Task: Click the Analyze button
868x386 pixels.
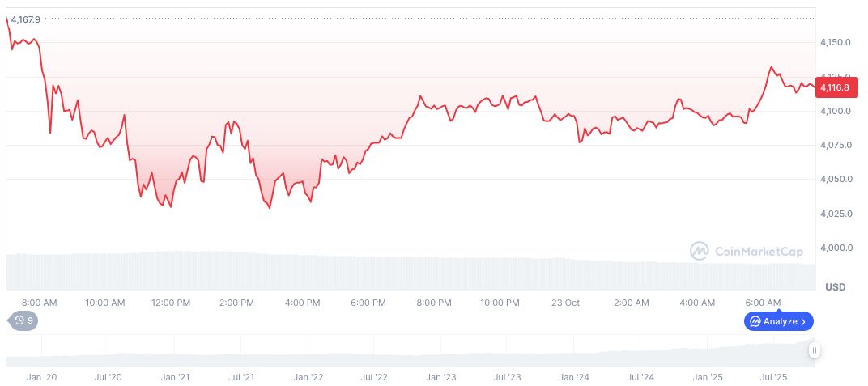Action: (778, 321)
